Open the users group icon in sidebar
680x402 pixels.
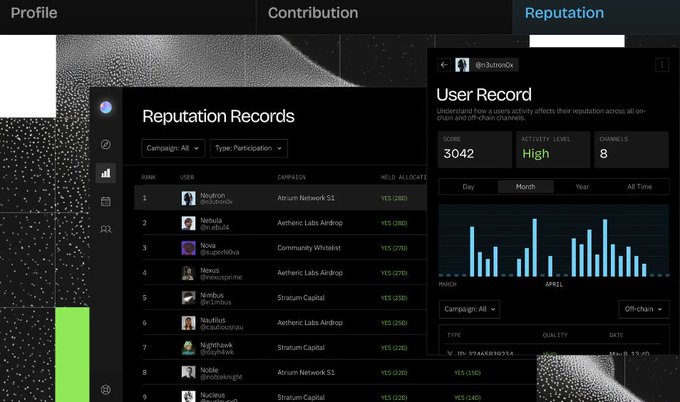click(105, 229)
